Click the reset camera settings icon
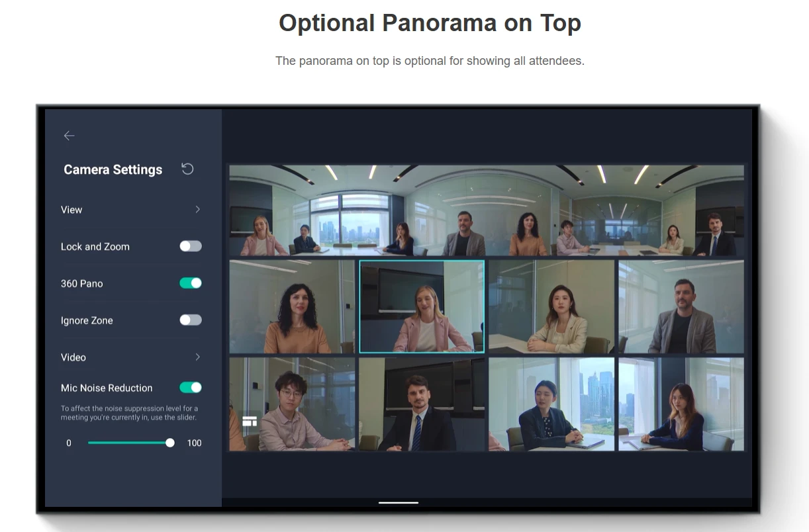The height and width of the screenshot is (532, 809). point(187,169)
